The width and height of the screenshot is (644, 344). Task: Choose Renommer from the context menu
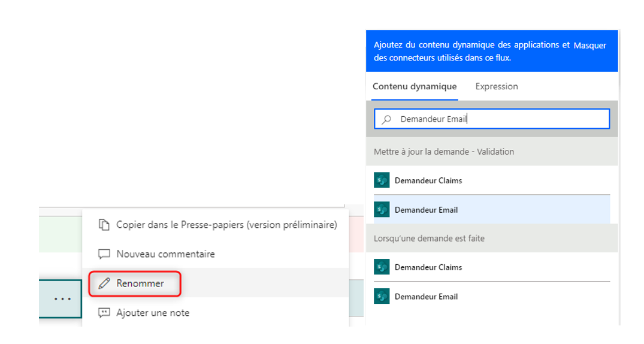[x=216, y=283]
